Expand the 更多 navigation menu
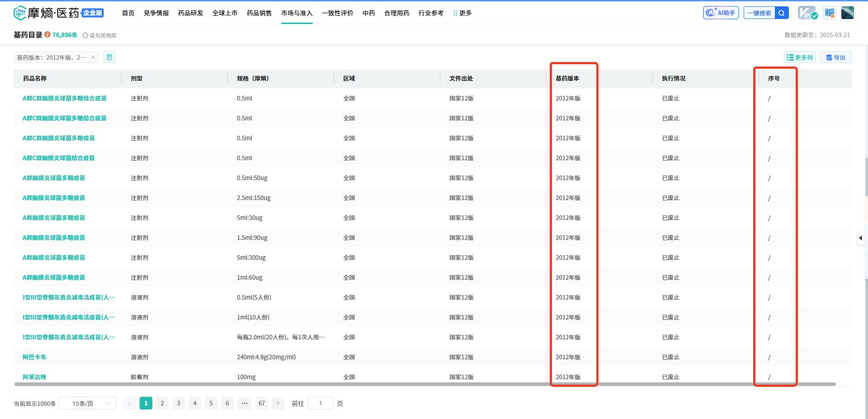This screenshot has width=868, height=419. [462, 13]
